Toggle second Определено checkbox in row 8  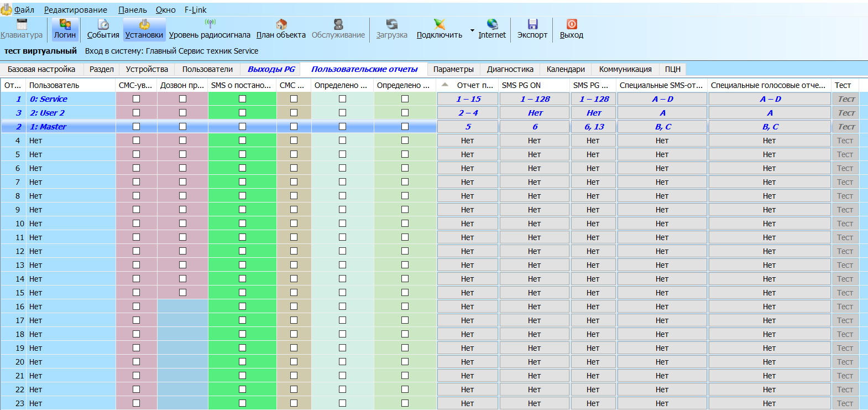pos(405,196)
